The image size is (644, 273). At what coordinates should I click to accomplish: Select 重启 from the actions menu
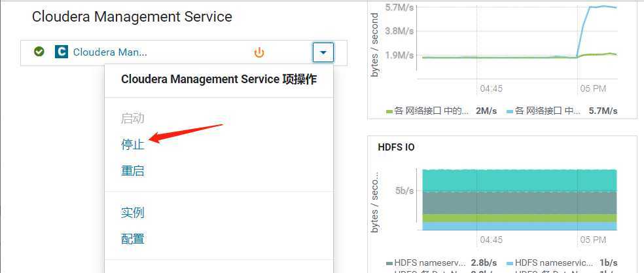click(x=132, y=171)
